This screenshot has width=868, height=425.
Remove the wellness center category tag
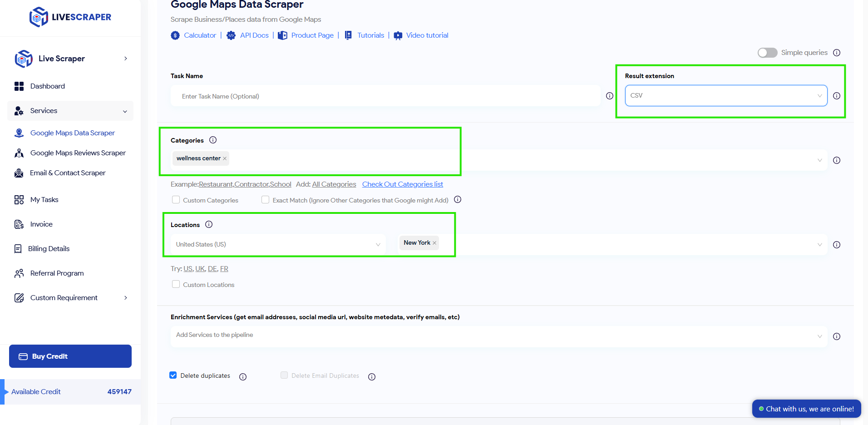pos(225,158)
